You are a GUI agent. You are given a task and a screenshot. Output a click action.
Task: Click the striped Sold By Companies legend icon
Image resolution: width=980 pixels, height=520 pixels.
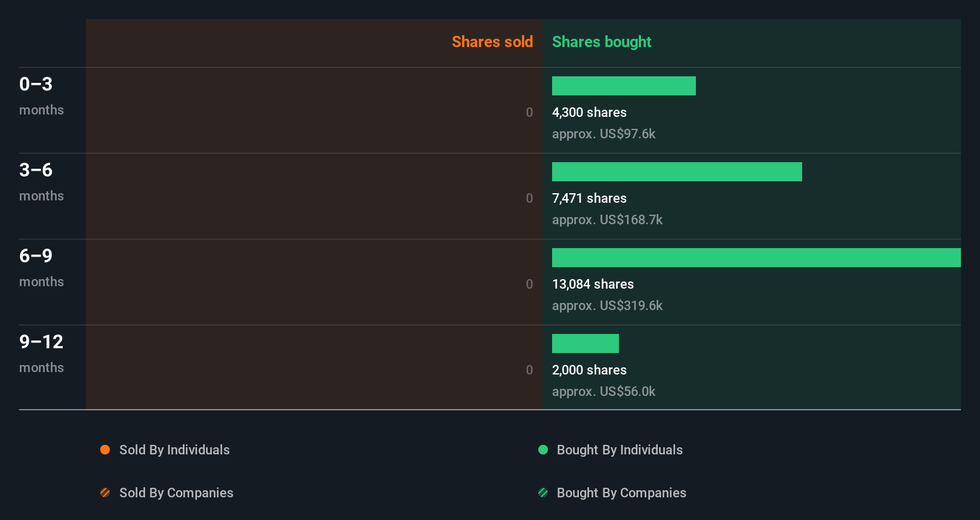pyautogui.click(x=105, y=493)
